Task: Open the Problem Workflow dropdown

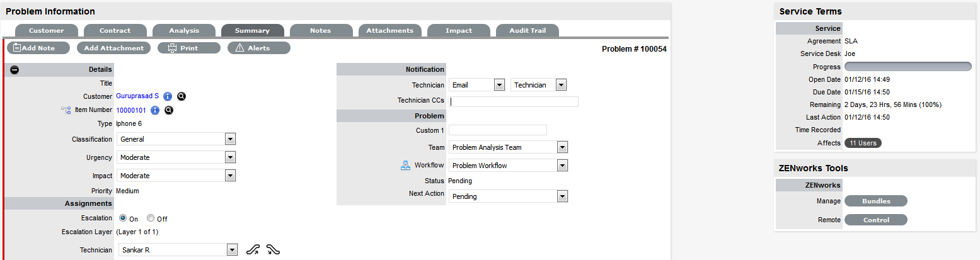Action: point(509,166)
